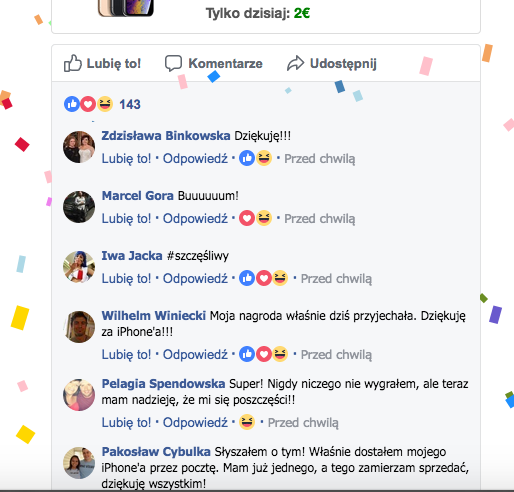Click like reaction on Zdzisława Binkowska's comment
This screenshot has width=514, height=492.
(247, 158)
